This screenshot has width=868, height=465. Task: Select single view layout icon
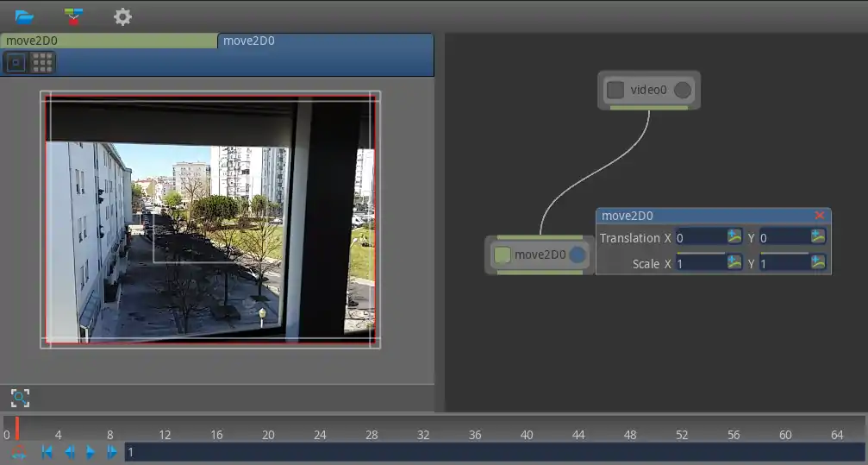[16, 62]
